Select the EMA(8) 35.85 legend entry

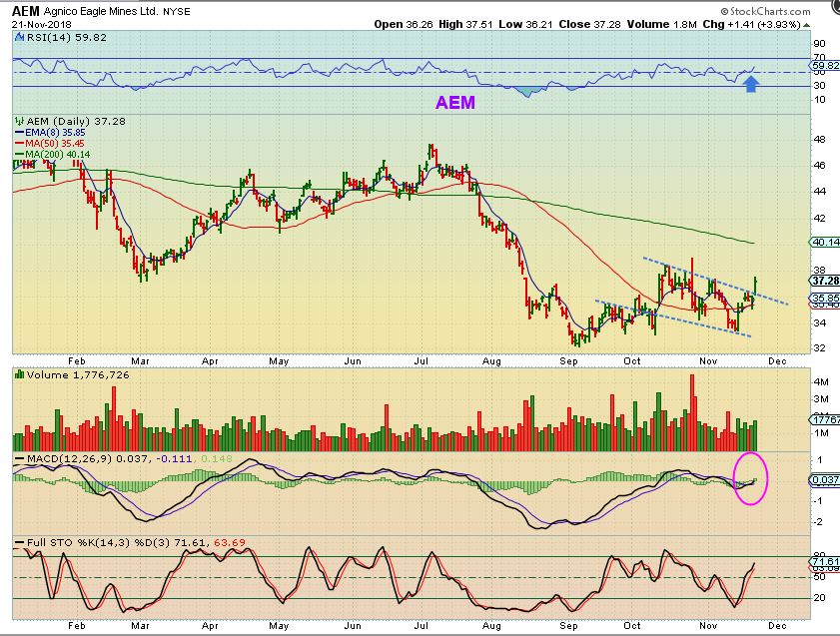50,132
